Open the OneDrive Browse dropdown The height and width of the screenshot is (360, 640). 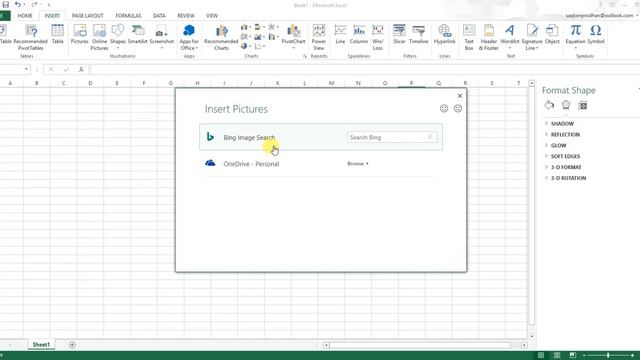pyautogui.click(x=358, y=164)
